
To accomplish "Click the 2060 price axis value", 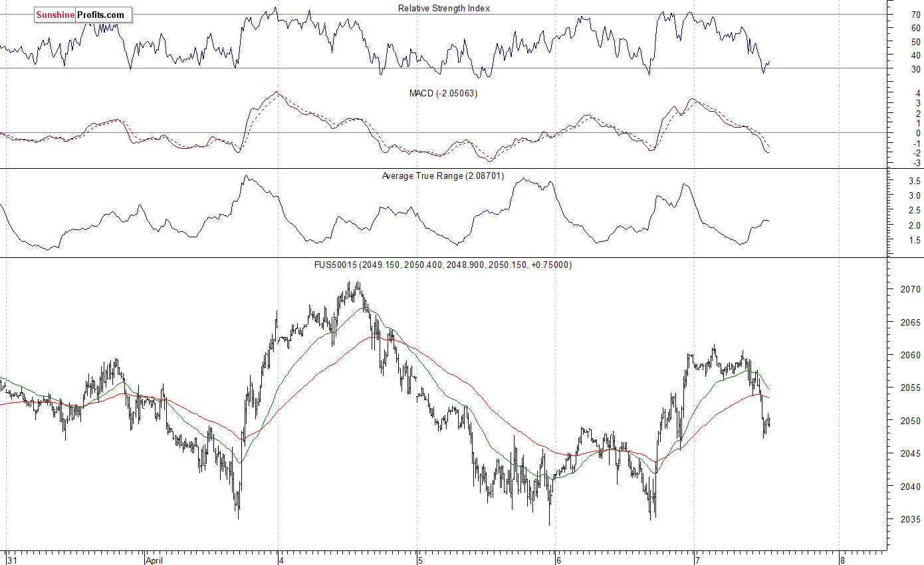I will point(911,355).
